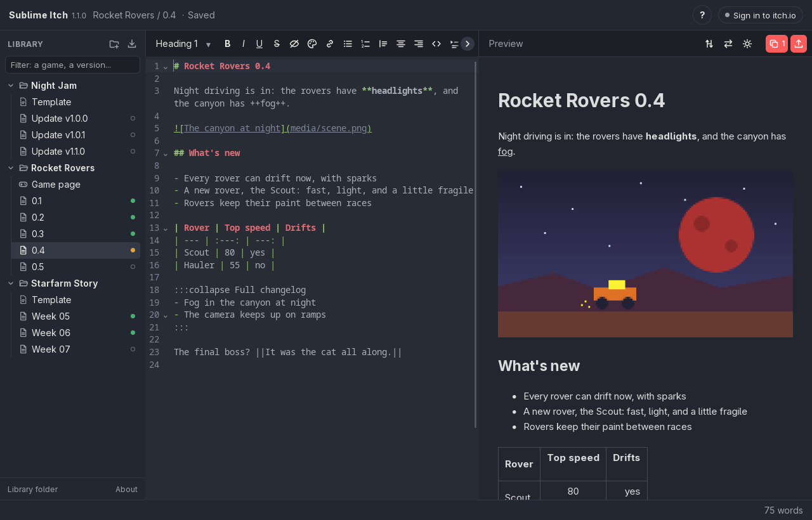Viewport: 812px width, 520px height.
Task: Fold the heading on editor line 1
Action: pyautogui.click(x=166, y=67)
